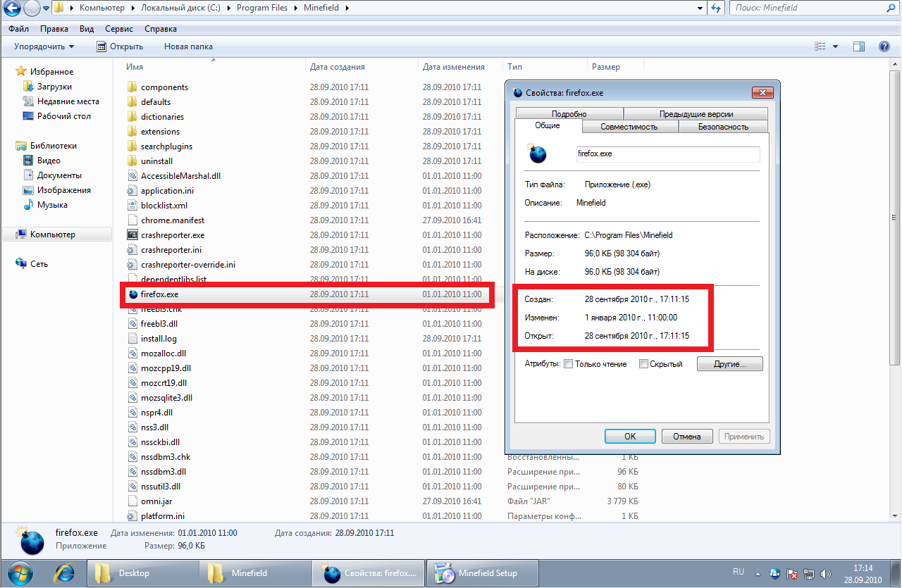The height and width of the screenshot is (588, 902).
Task: Show hidden tray icons with the arrow
Action: point(759,573)
